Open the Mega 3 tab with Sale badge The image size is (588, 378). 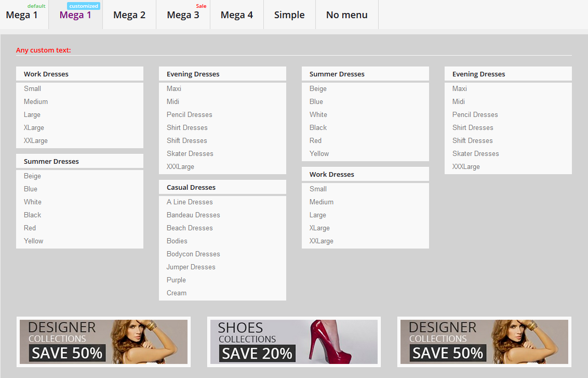[183, 15]
